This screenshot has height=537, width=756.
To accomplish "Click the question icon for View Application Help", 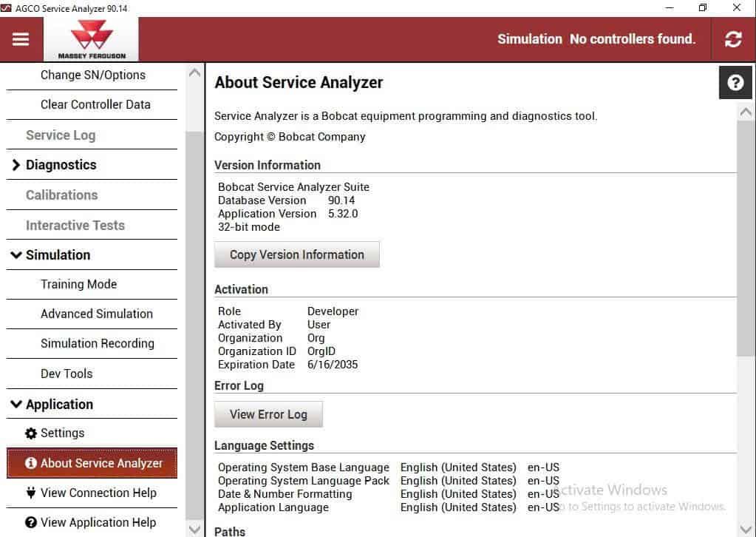I will 30,522.
